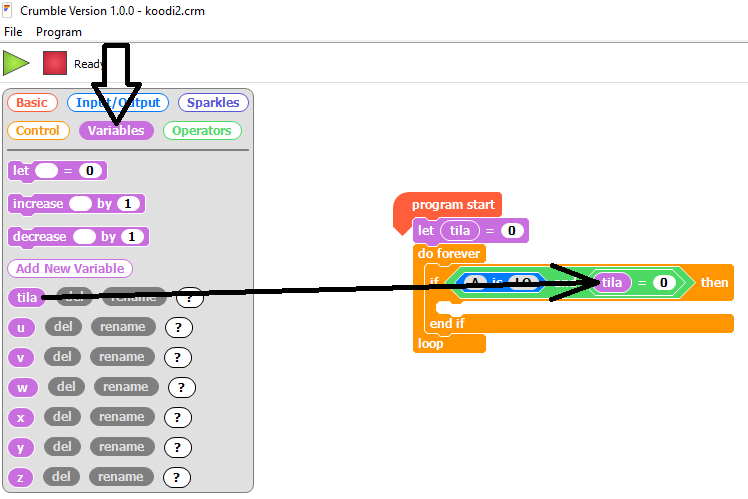Click the 'let = 0' block in palette
This screenshot has height=499, width=748.
coord(20,171)
